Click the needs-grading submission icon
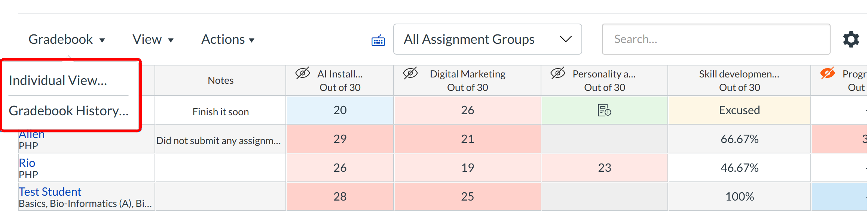 pyautogui.click(x=604, y=110)
